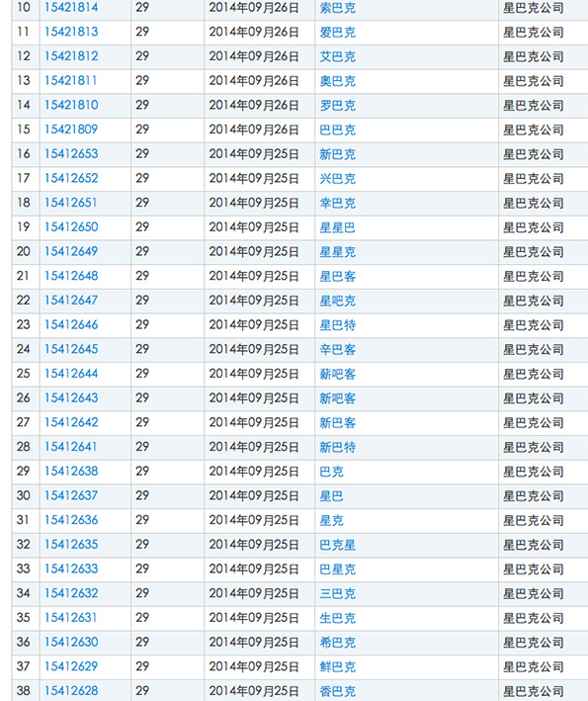This screenshot has width=588, height=701.
Task: Click application number 15412653
Action: pos(71,154)
